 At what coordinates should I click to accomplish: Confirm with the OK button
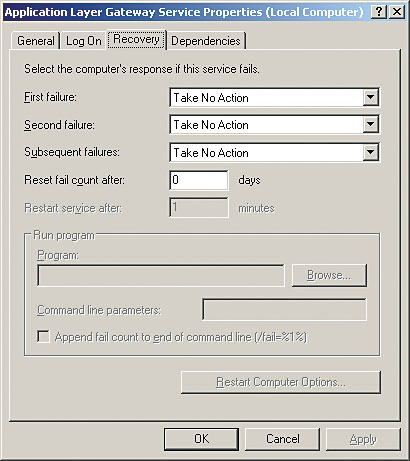coord(201,439)
